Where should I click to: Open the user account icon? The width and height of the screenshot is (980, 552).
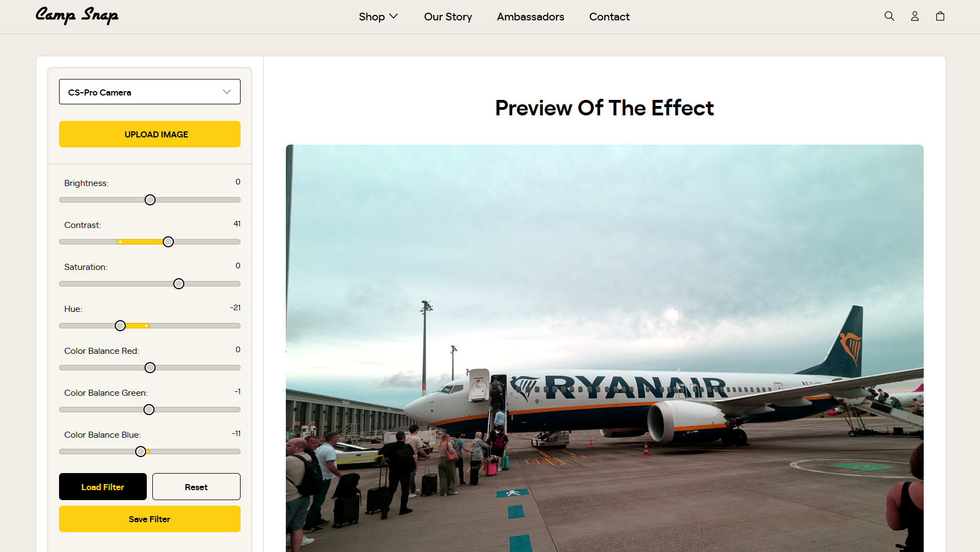(x=914, y=16)
